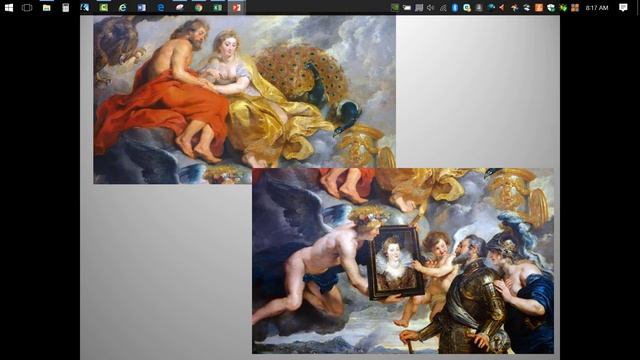Viewport: 640px width, 360px height.
Task: Open Task View from the taskbar
Action: click(x=27, y=7)
